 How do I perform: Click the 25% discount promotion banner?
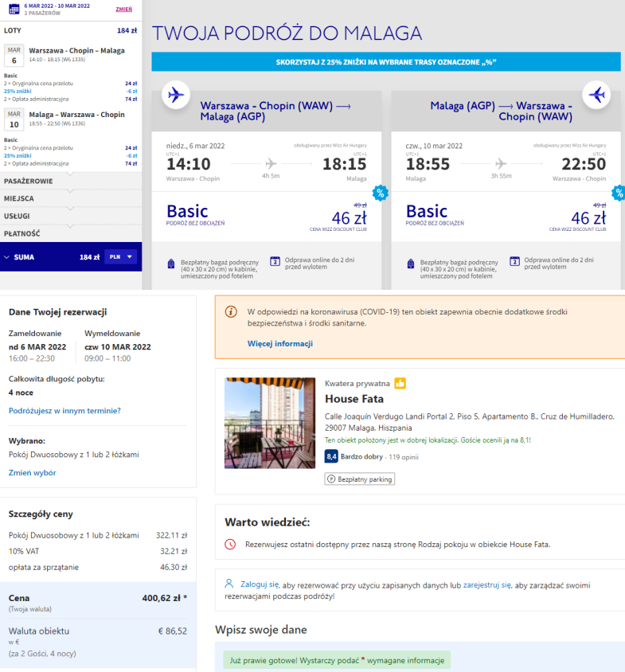386,62
